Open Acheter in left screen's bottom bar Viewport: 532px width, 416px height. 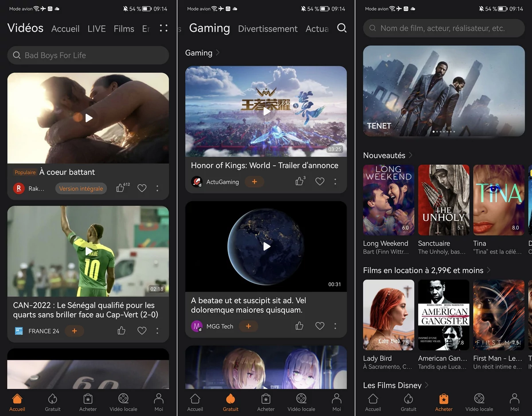(88, 402)
